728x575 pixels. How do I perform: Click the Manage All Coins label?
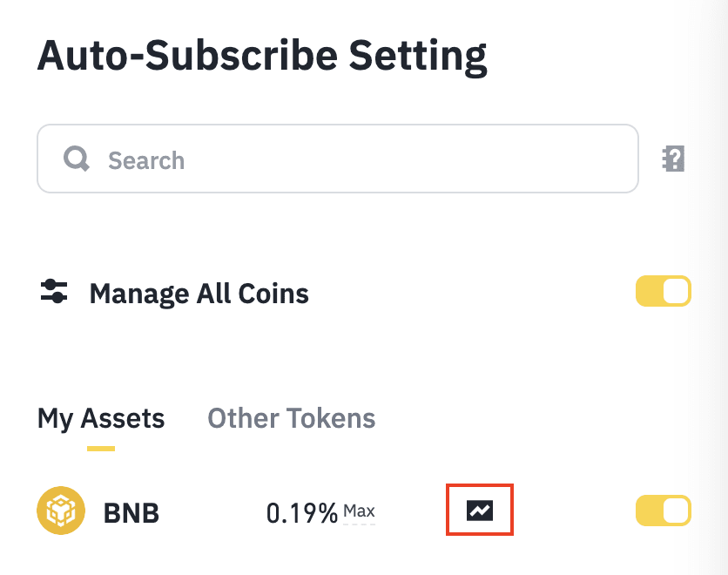pyautogui.click(x=199, y=294)
